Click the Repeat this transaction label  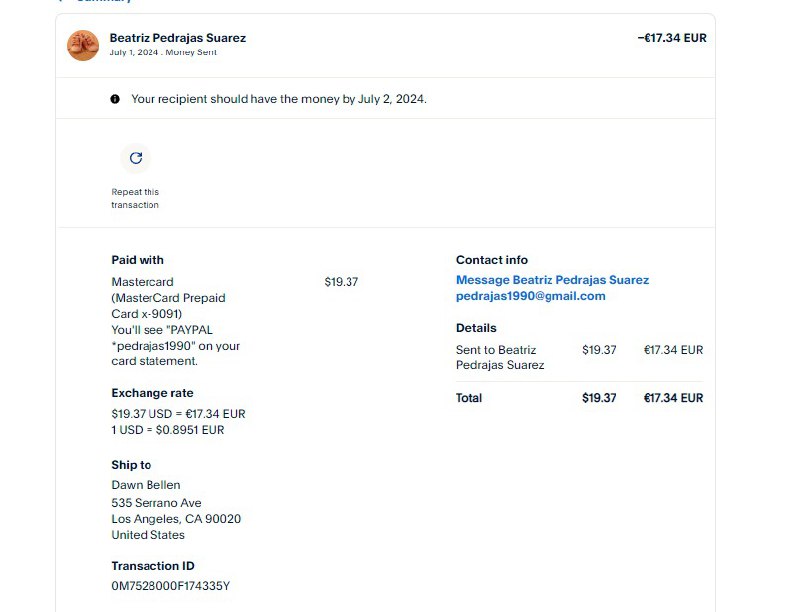point(135,198)
